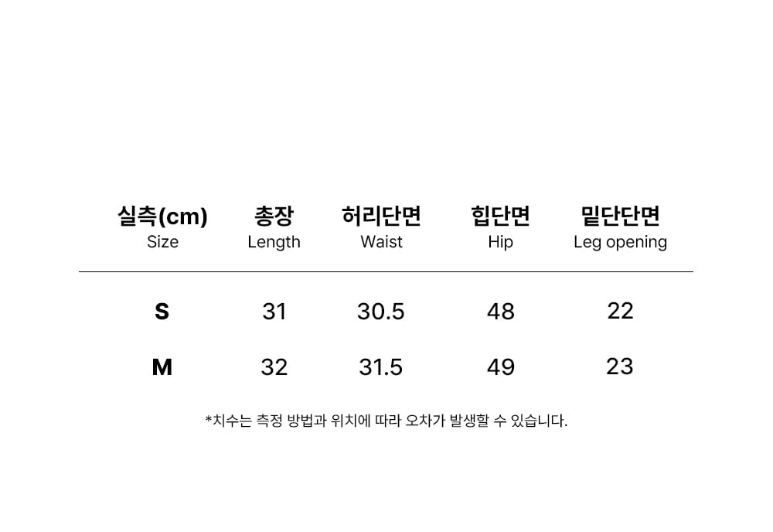Click the horizontal divider under headers

[x=386, y=271]
